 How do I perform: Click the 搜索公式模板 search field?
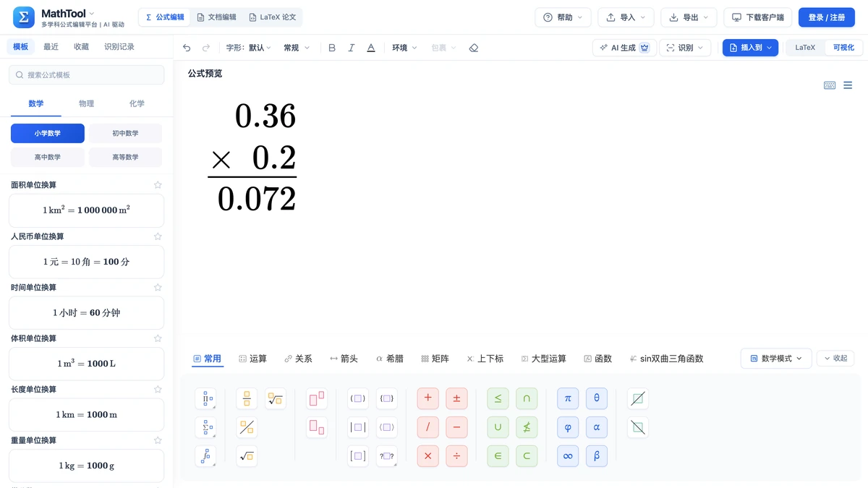coord(86,74)
